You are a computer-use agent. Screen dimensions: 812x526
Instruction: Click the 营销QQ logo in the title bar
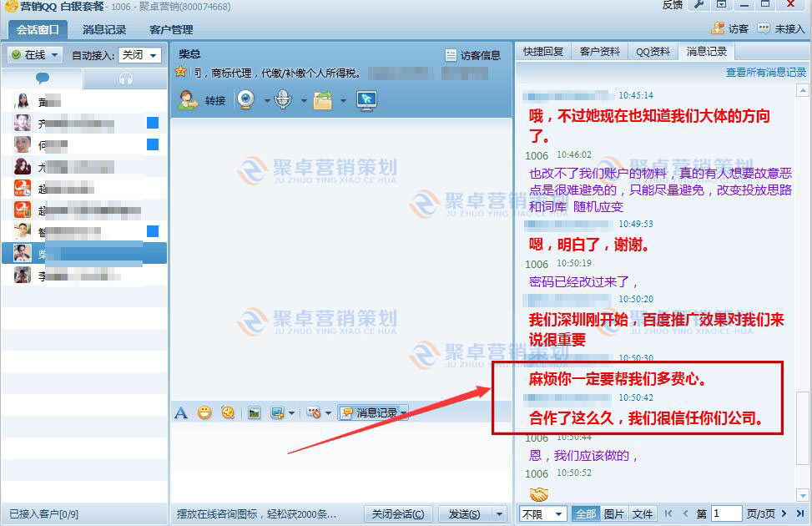click(11, 6)
